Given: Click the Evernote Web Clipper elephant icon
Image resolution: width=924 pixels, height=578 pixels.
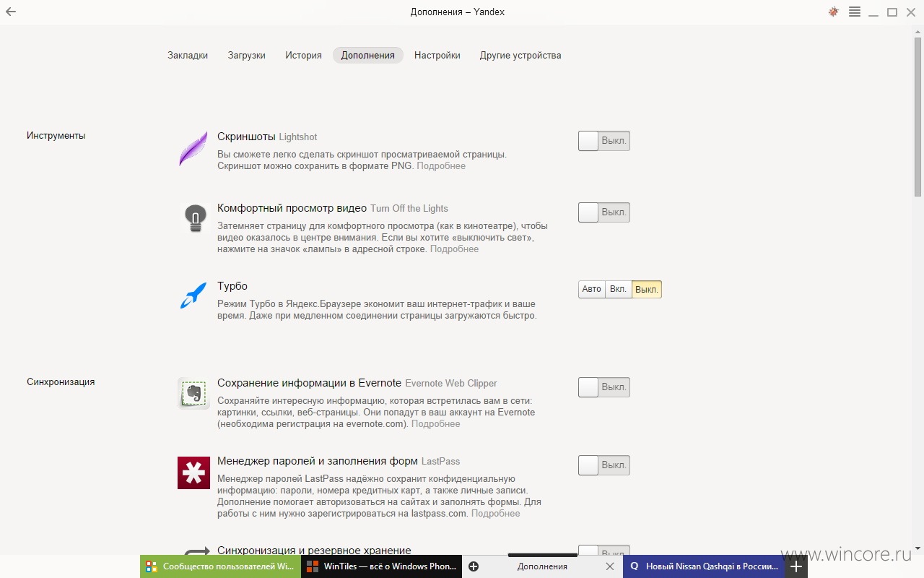Looking at the screenshot, I should tap(193, 394).
